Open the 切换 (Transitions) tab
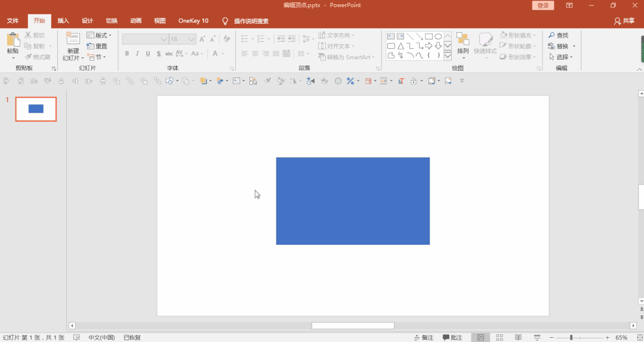Image resolution: width=644 pixels, height=342 pixels. [112, 21]
